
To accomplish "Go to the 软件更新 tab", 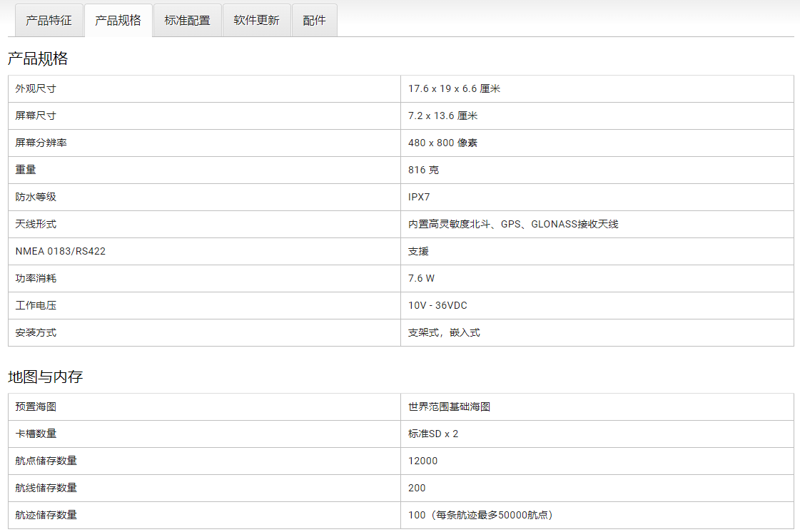I will (256, 21).
